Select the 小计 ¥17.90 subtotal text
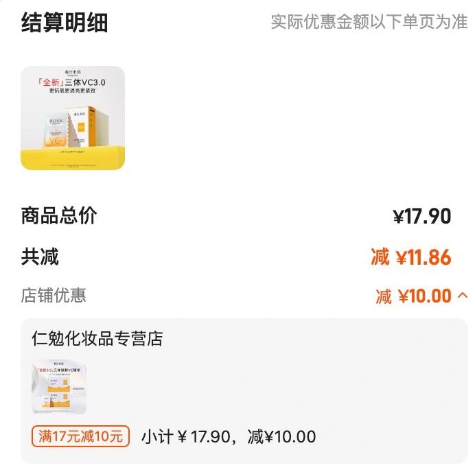The height and width of the screenshot is (476, 475). pos(186,437)
